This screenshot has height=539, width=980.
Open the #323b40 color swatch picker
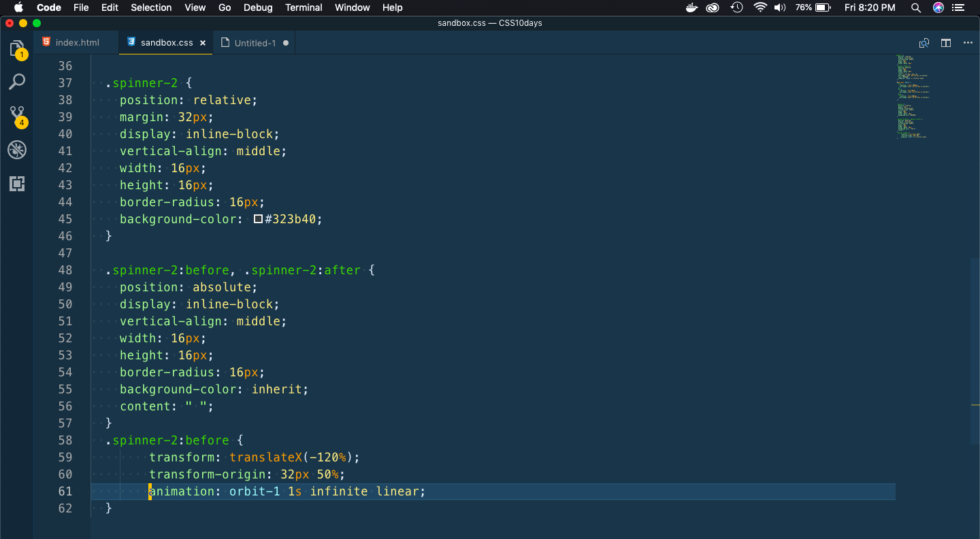coord(258,219)
